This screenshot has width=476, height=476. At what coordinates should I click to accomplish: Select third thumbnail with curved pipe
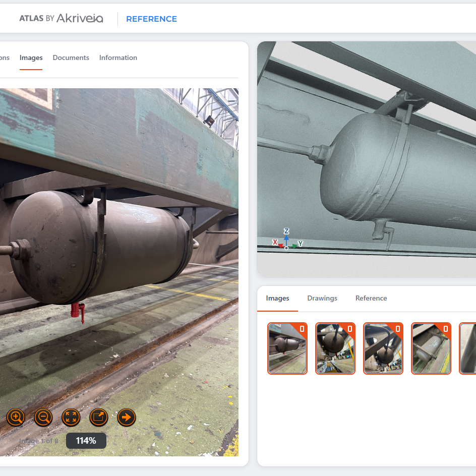point(383,348)
